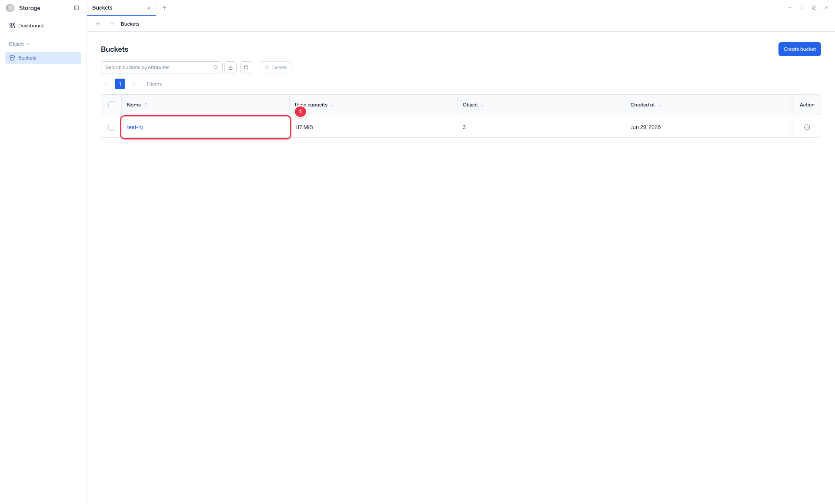The image size is (835, 504).
Task: Click the Buckets breadcrumb
Action: 130,24
